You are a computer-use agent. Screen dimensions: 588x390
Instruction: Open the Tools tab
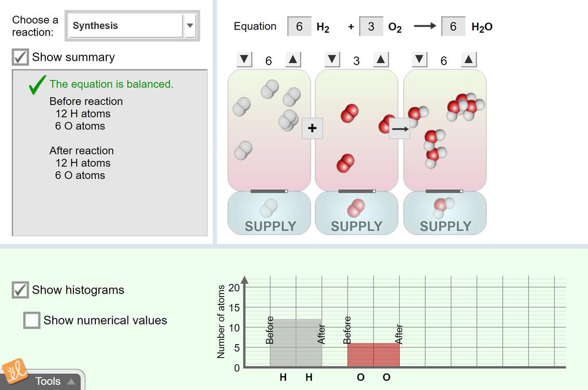48,381
